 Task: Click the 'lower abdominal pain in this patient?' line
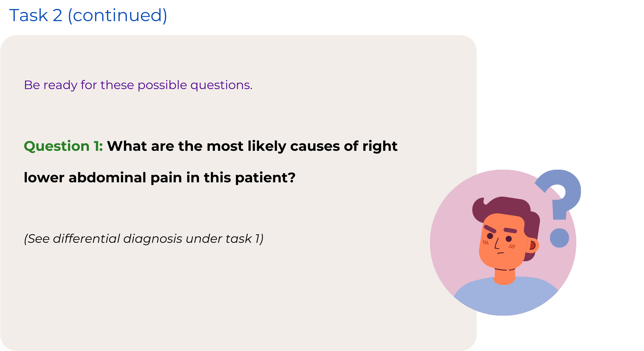coord(159,178)
